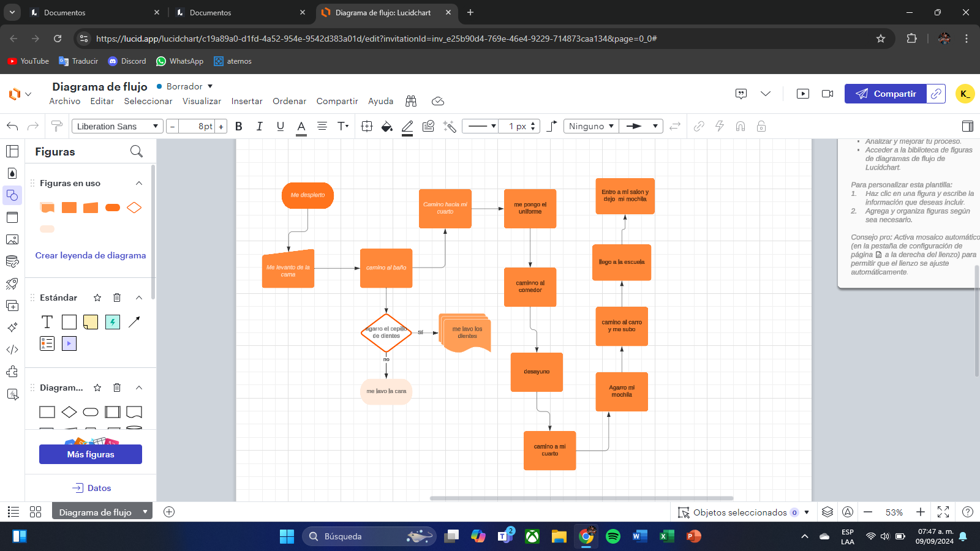Toggle bold formatting

point(239,126)
